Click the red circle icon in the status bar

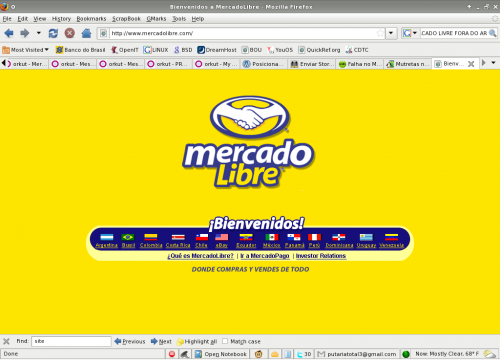click(172, 354)
